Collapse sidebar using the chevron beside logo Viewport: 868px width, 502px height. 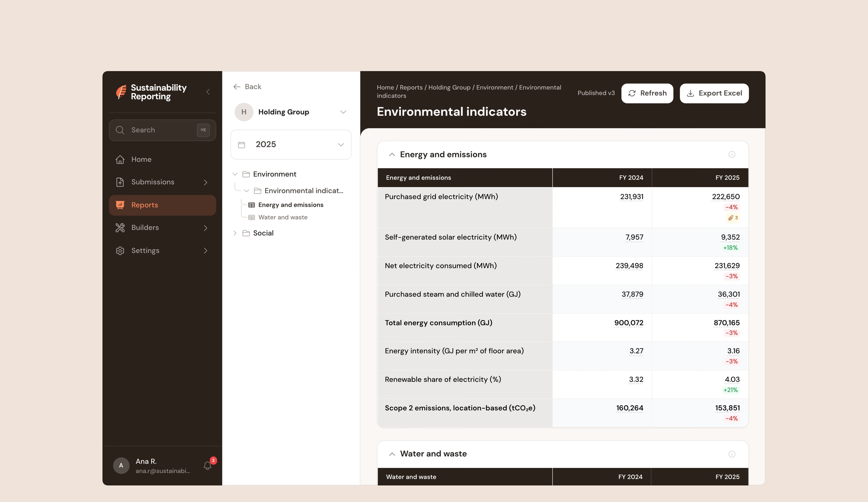[208, 92]
